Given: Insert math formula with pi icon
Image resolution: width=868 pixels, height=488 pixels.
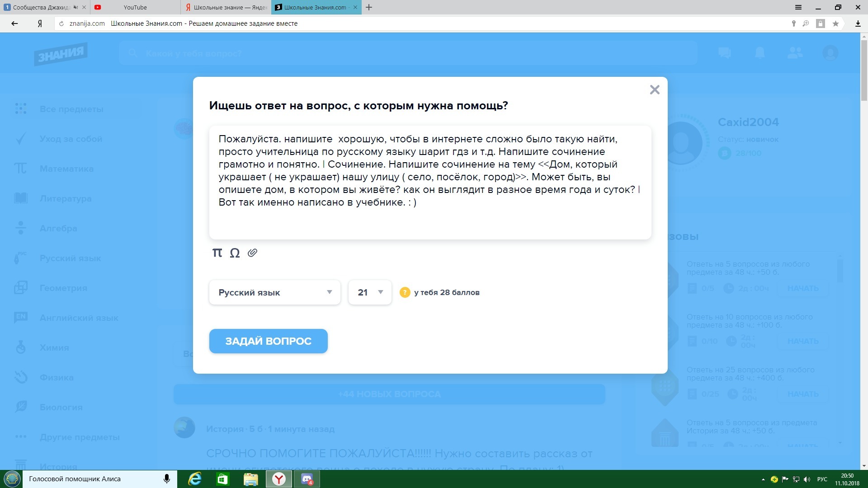Looking at the screenshot, I should (217, 253).
